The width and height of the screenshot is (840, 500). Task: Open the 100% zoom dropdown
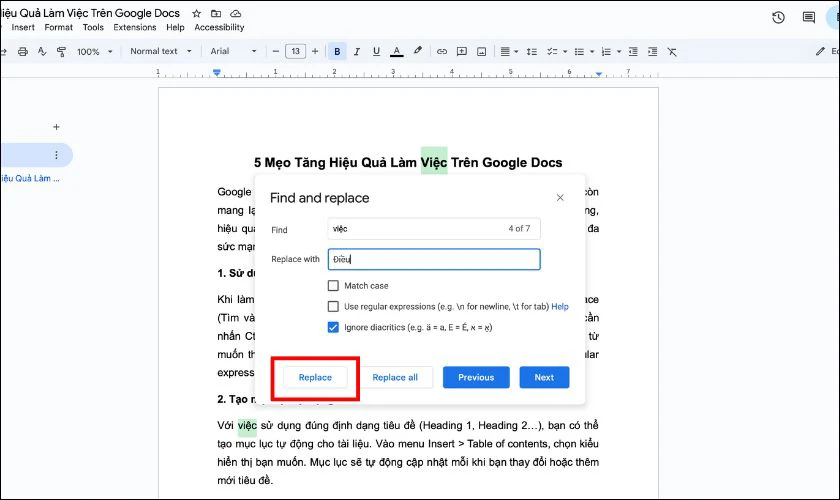click(x=94, y=51)
